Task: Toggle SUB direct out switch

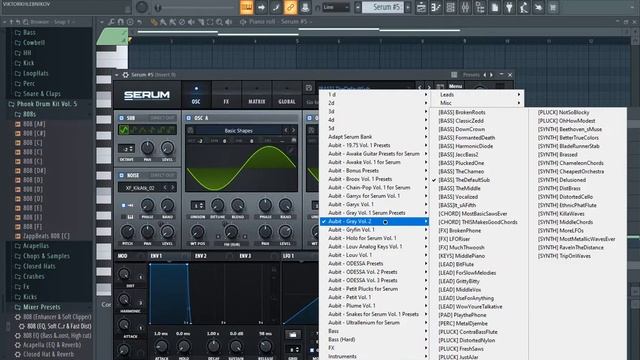Action: coord(162,118)
